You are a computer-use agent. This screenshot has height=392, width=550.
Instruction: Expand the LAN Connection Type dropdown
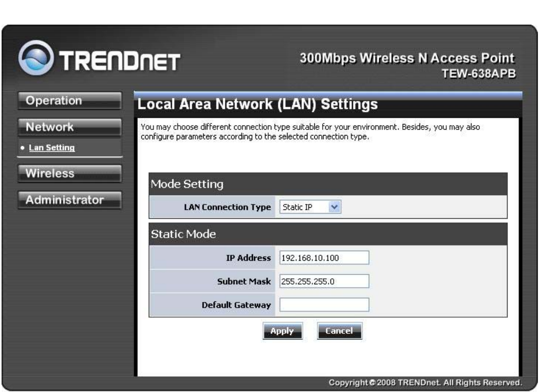click(310, 207)
